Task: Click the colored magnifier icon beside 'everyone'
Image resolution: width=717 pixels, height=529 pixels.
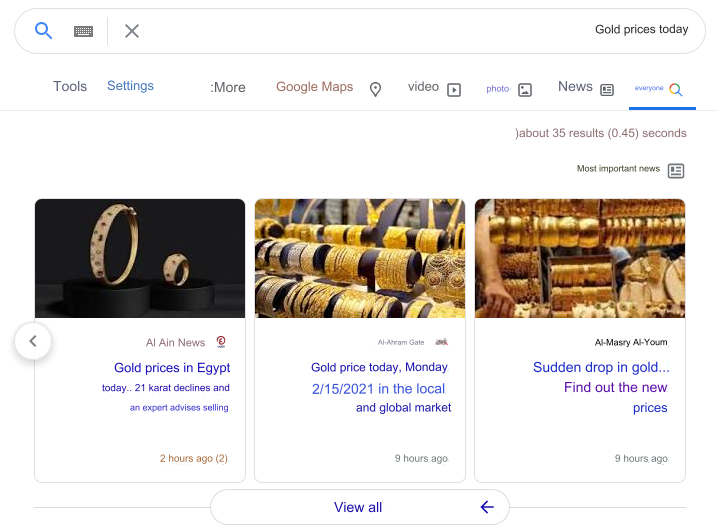Action: [675, 90]
